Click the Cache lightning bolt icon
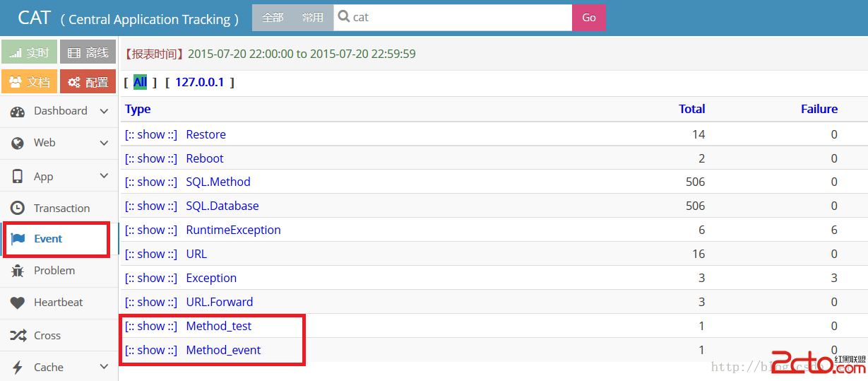The width and height of the screenshot is (868, 381). (18, 367)
